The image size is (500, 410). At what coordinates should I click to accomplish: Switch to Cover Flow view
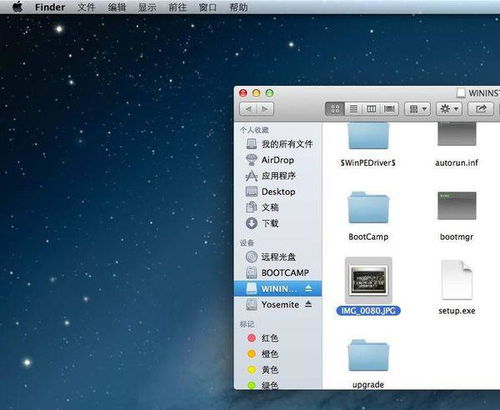coord(389,109)
